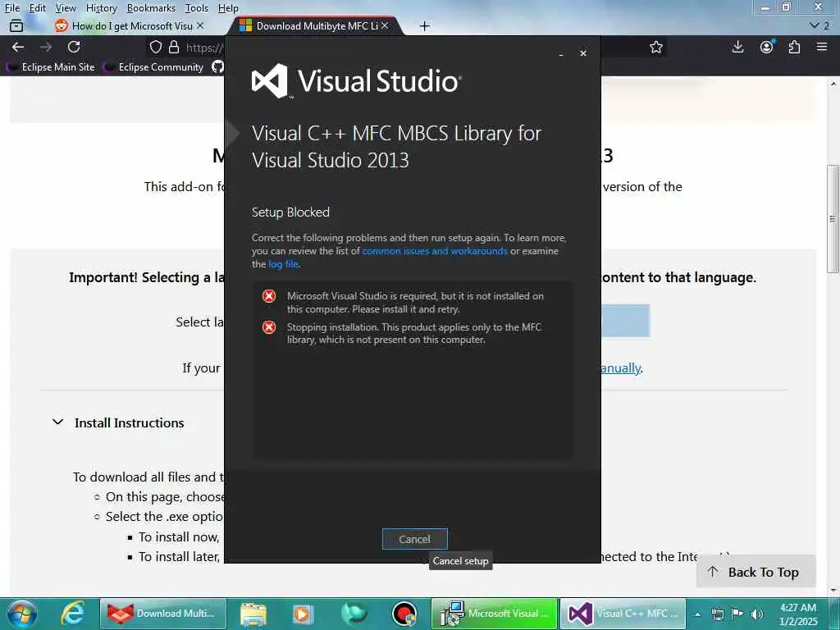This screenshot has width=840, height=630.
Task: Switch to Visual C++ MFC ... taskbar item
Action: (623, 614)
